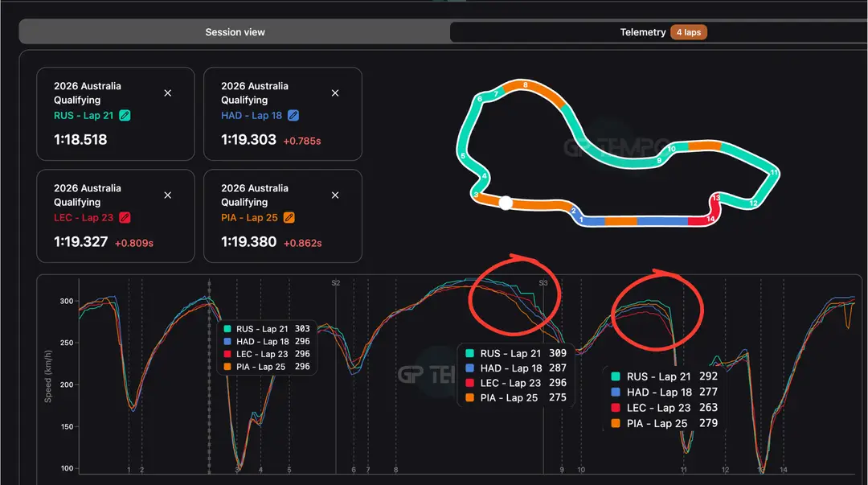Click the LEC - Lap 23 card label
This screenshot has width=868, height=485.
coord(84,218)
